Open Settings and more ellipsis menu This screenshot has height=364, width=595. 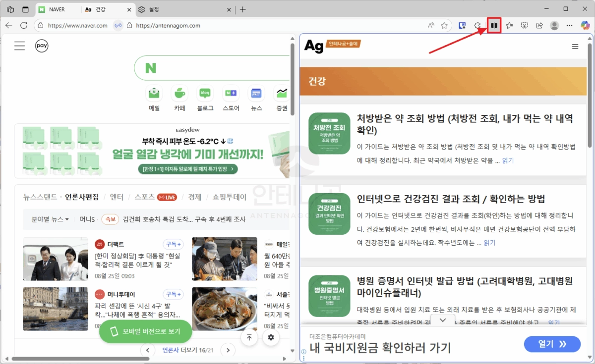pos(569,25)
